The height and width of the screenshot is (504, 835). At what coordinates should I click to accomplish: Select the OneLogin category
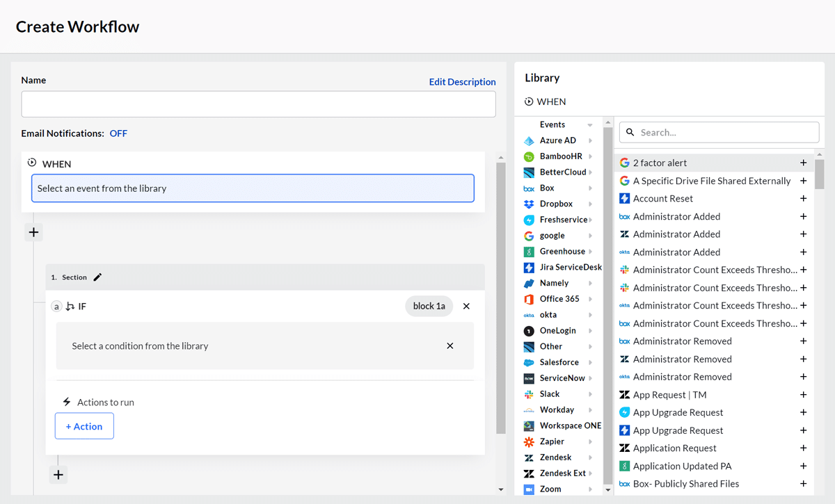(557, 331)
